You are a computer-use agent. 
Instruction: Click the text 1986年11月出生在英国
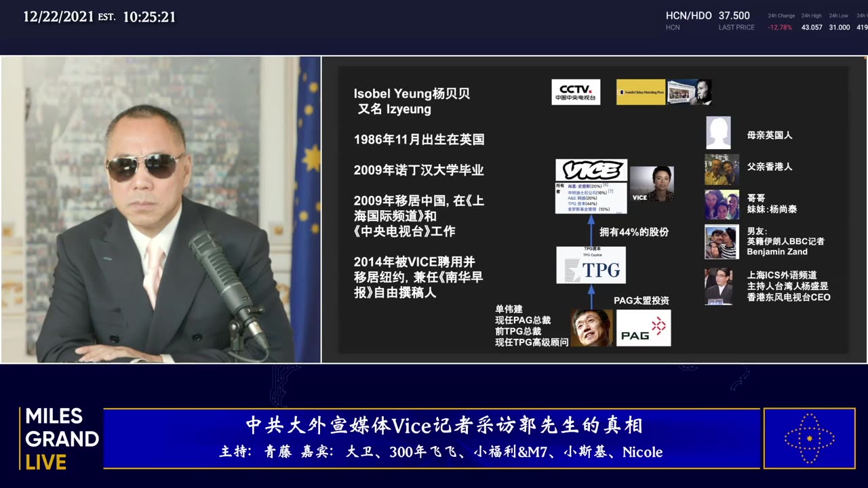click(419, 140)
